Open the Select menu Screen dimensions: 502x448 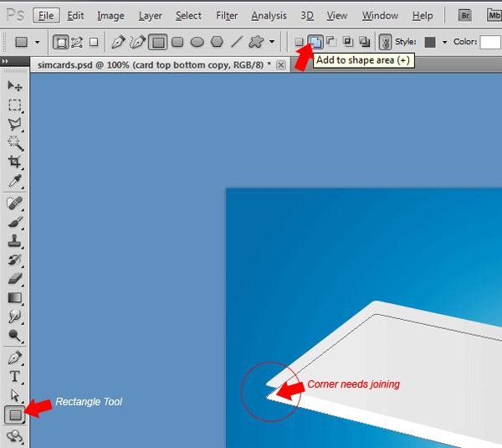coord(188,16)
